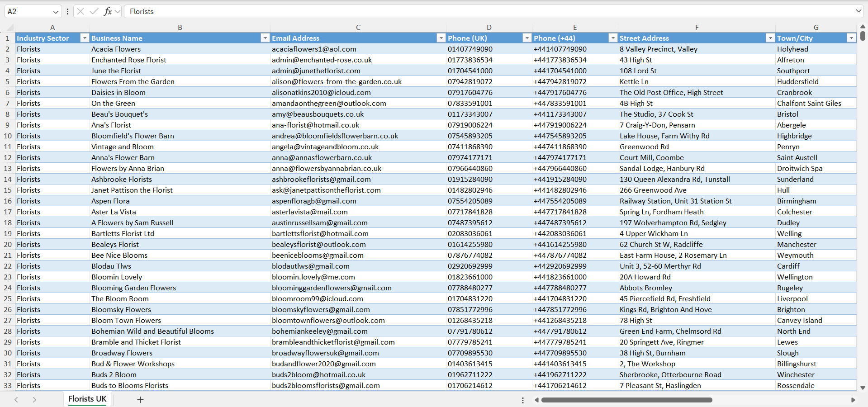This screenshot has width=868, height=407.
Task: Select the Florists UK sheet tab
Action: point(87,399)
